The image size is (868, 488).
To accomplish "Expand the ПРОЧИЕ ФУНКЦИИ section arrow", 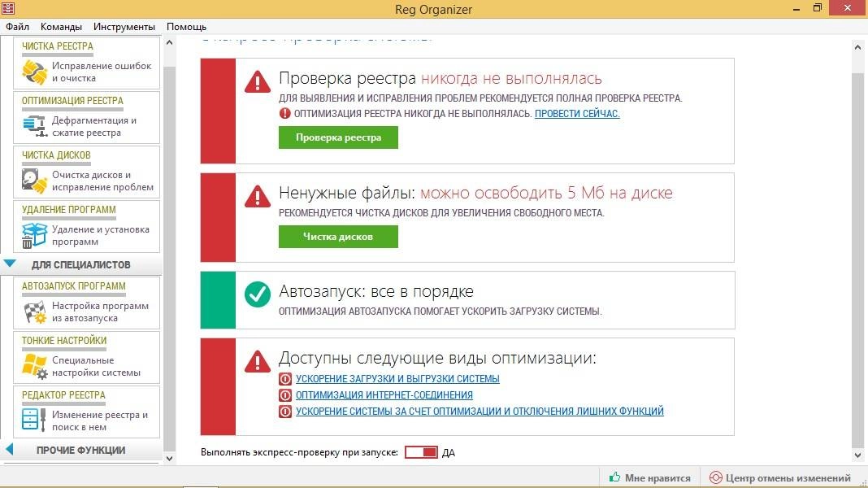I will [x=9, y=449].
